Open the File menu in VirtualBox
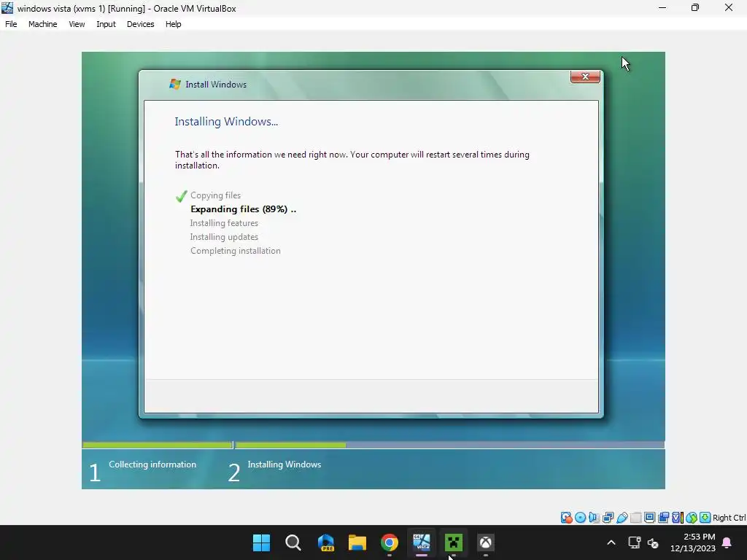 pos(11,24)
